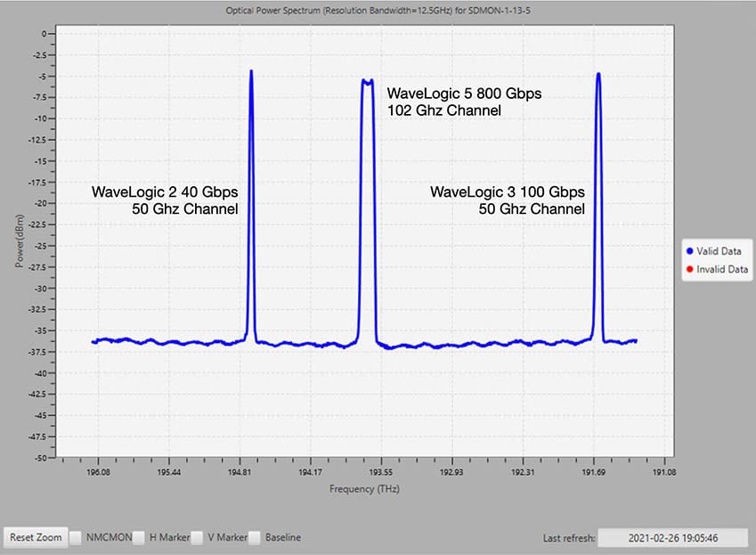
Task: Click the 194.81 frequency tick label
Action: tap(240, 472)
